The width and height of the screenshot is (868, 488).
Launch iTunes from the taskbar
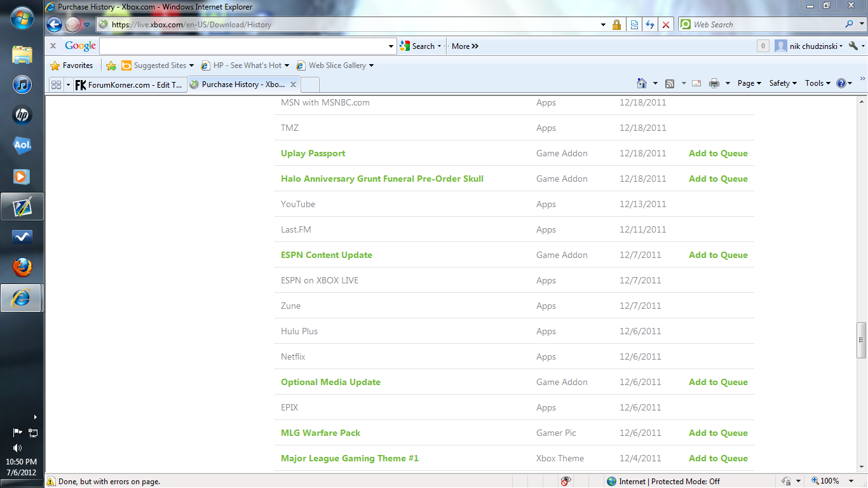click(22, 85)
